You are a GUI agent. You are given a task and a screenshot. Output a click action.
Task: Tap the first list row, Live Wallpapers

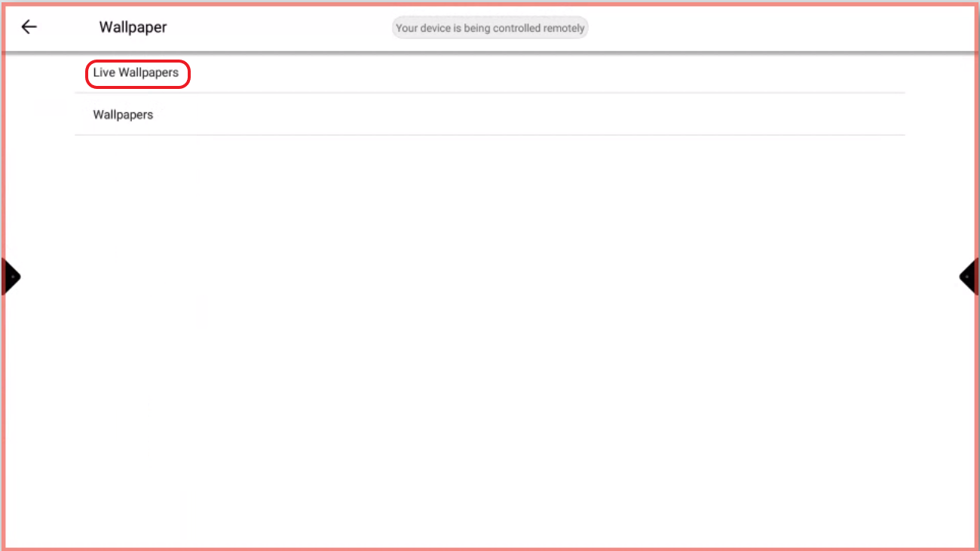tap(136, 73)
